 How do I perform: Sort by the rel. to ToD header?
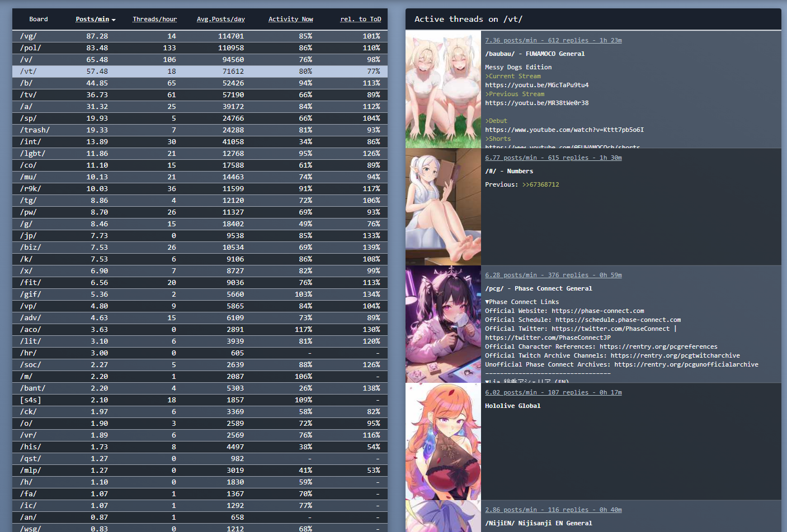coord(360,19)
